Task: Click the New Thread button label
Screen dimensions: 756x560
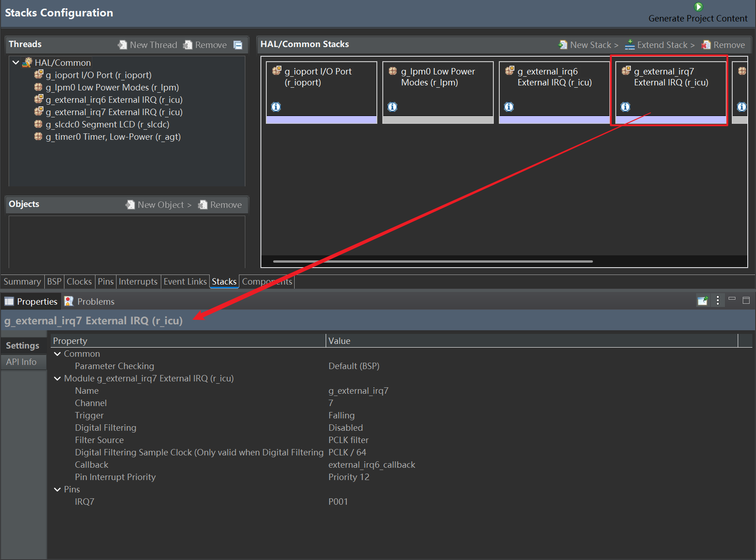Action: 153,45
